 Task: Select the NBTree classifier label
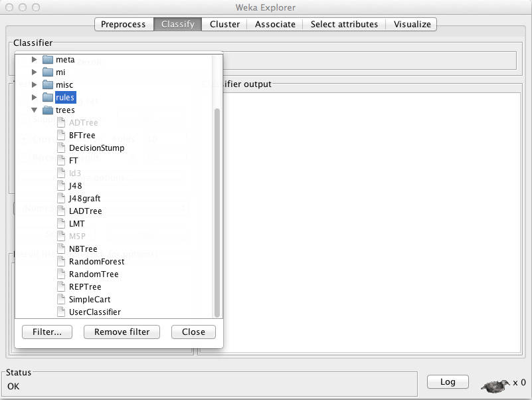click(83, 249)
